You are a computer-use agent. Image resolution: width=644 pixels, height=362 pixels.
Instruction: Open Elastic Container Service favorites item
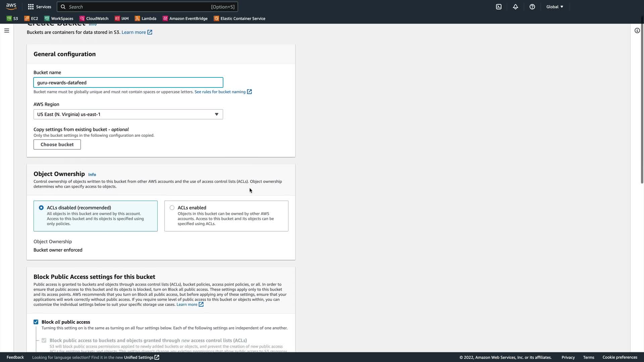point(239,18)
